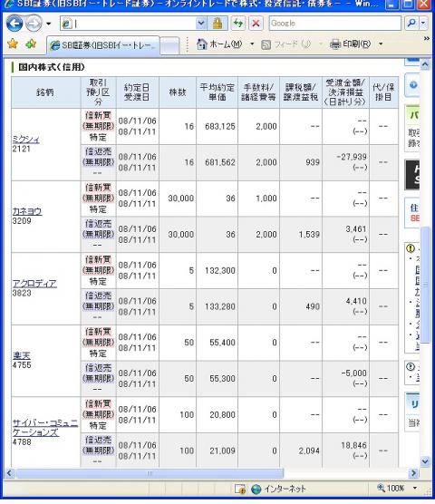Click the horizontal scrollbar right arrow

point(413,473)
